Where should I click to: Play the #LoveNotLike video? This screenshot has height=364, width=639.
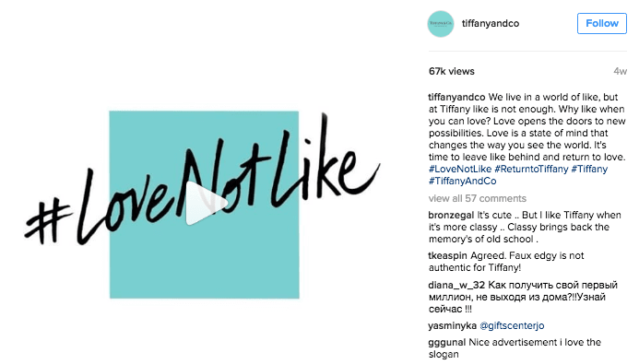coord(207,203)
